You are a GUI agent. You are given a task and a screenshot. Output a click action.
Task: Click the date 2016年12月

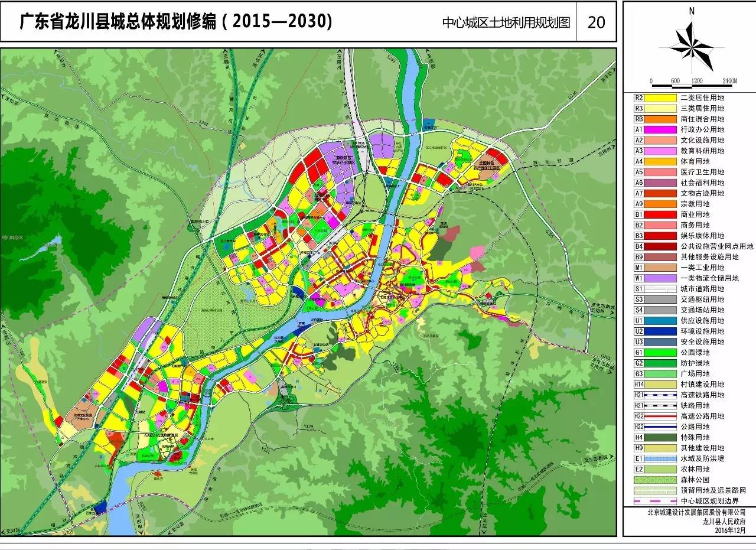pos(730,531)
